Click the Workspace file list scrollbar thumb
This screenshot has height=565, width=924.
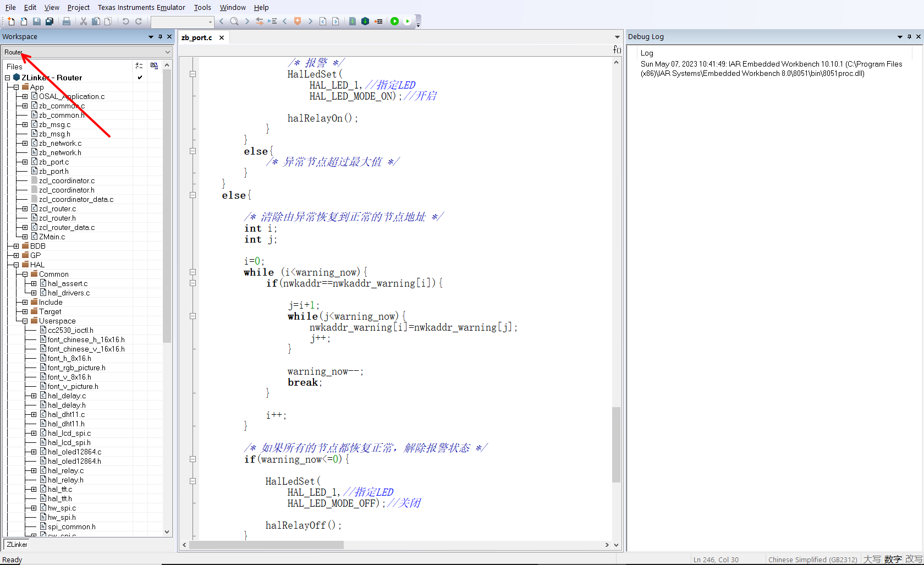pos(167,206)
